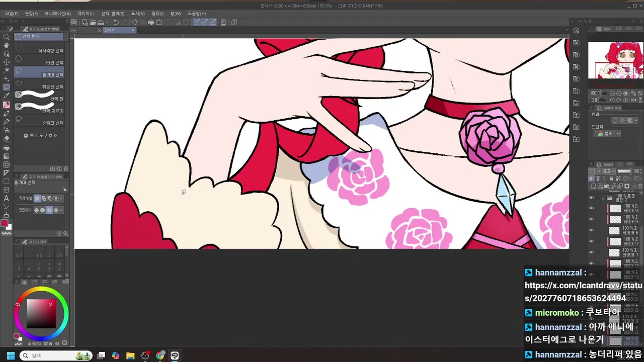Open the save dropdown arrow in command bar
The width and height of the screenshot is (644, 362).
[x=106, y=22]
